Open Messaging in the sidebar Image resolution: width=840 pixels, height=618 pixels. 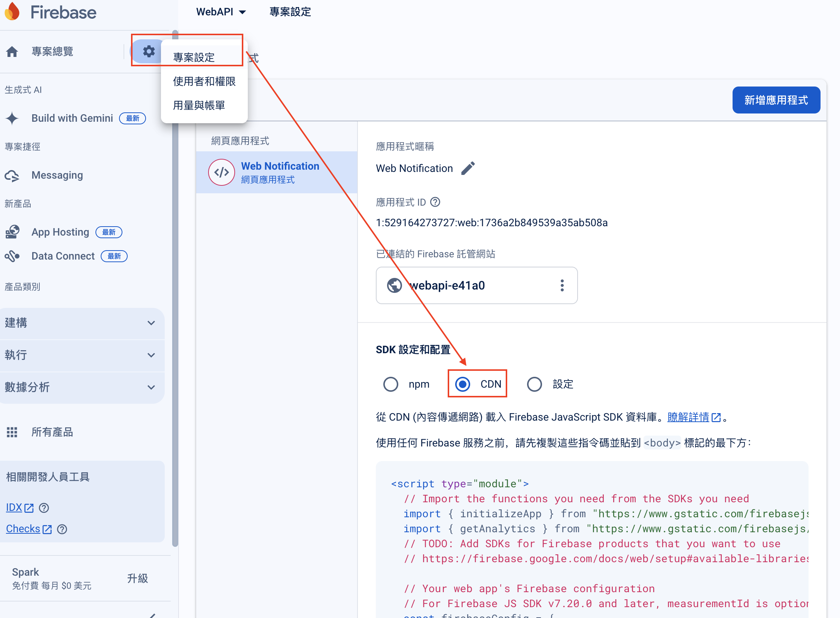(x=57, y=175)
